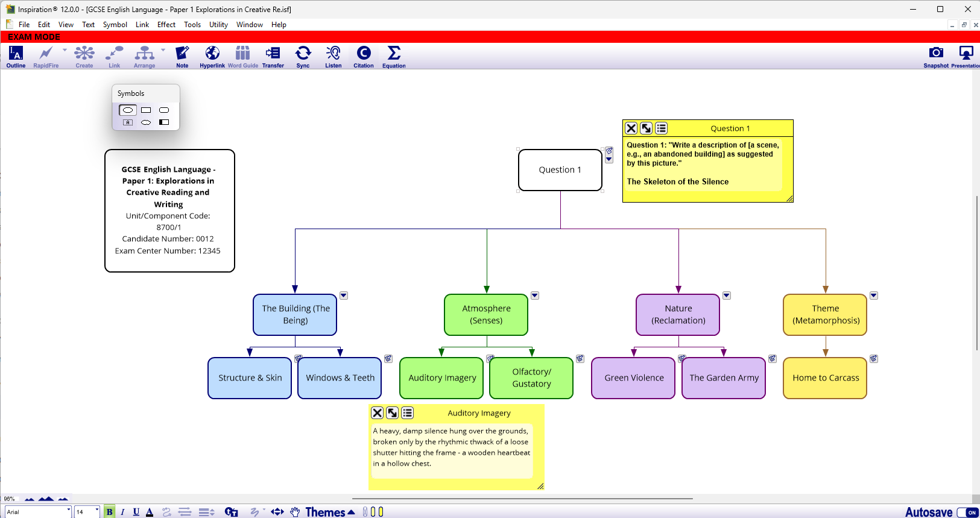This screenshot has height=518, width=980.
Task: Toggle italic formatting
Action: point(122,512)
